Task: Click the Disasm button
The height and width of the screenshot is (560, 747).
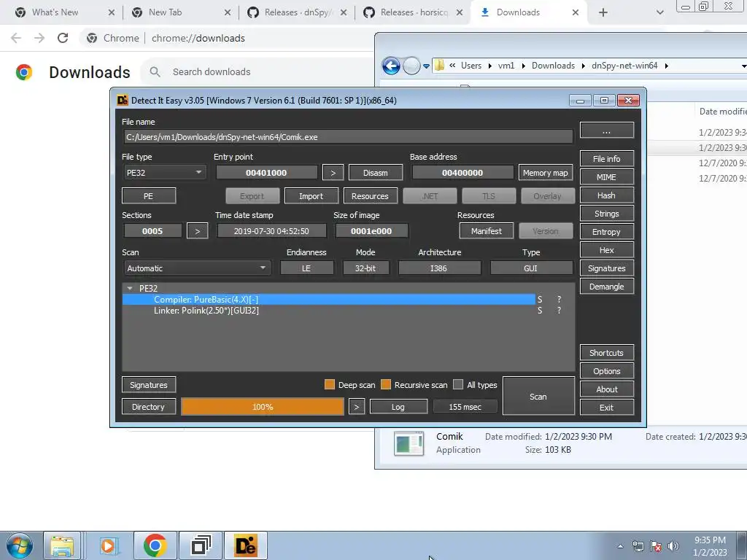Action: point(376,173)
